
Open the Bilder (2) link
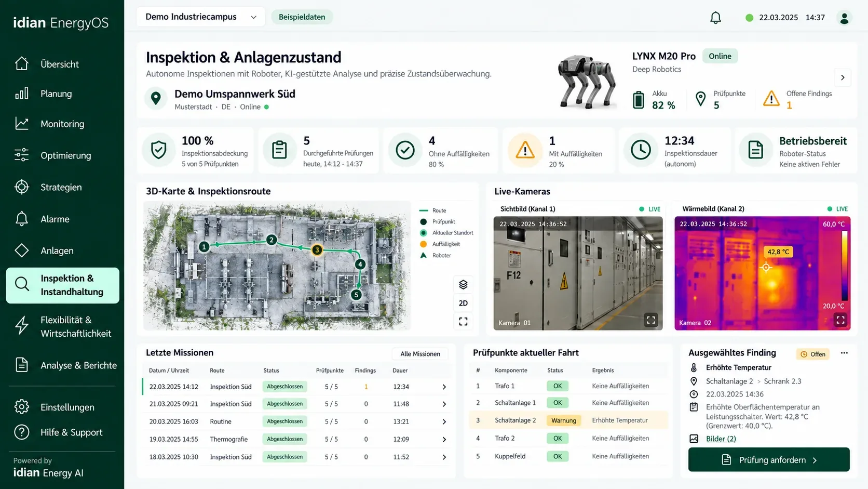[x=721, y=439]
